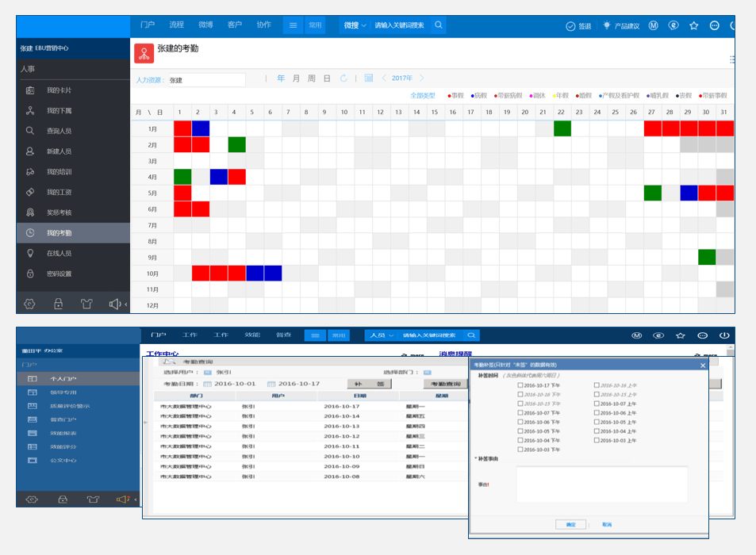Screen dimensions: 756x555
Task: Open the 人员 search type dropdown
Action: tap(381, 335)
